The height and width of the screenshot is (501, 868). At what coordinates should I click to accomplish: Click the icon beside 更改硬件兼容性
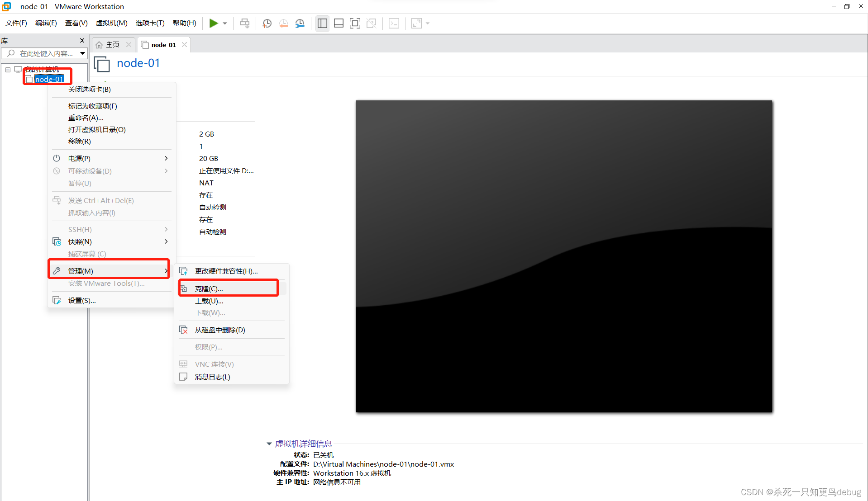183,271
